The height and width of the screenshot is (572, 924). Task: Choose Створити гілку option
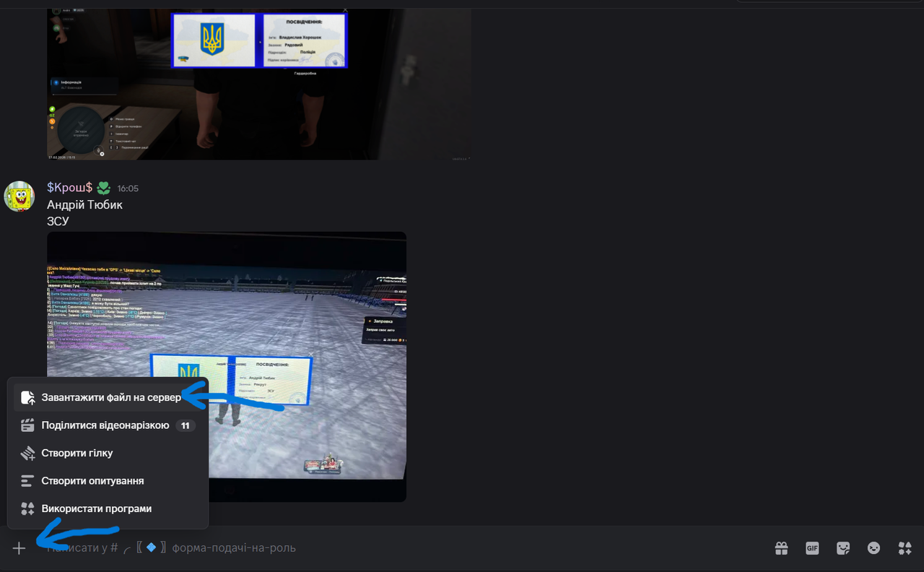tap(108, 453)
